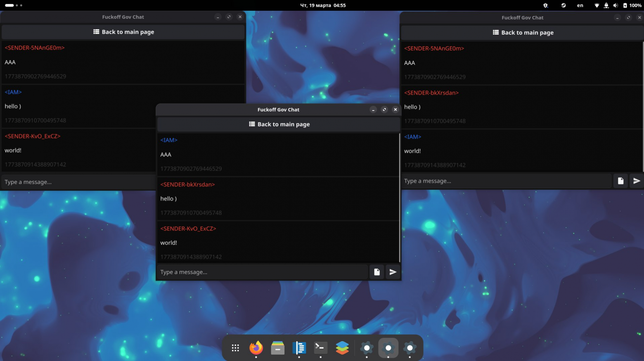Click the battery icon showing 100%
Viewport: 644px width, 361px height.
click(x=625, y=5)
